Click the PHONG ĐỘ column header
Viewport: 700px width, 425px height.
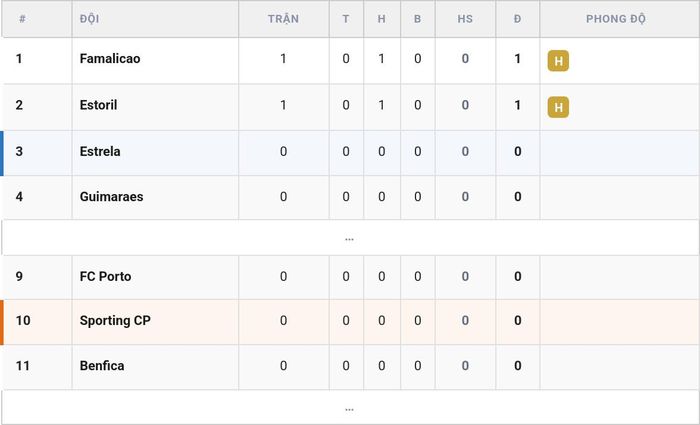[x=616, y=19]
